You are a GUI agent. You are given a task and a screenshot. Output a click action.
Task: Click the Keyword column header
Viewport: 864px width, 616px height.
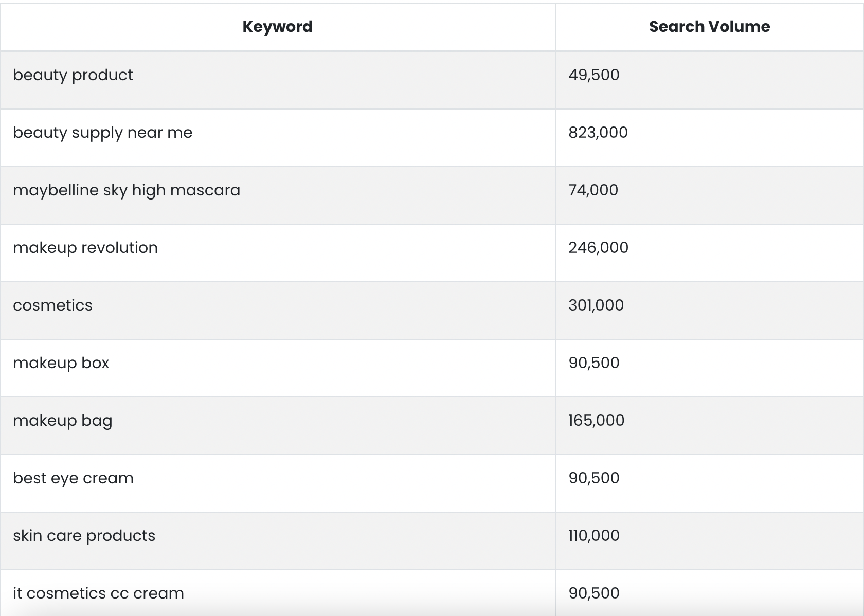[277, 27]
